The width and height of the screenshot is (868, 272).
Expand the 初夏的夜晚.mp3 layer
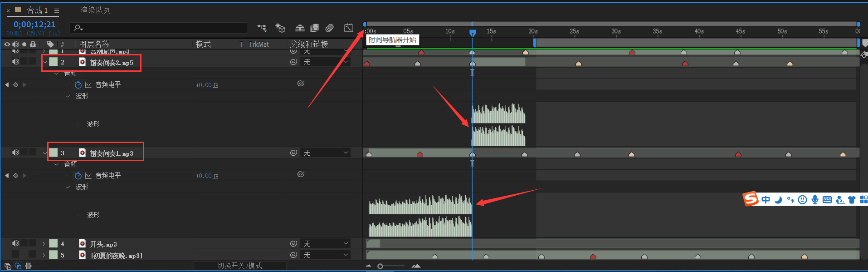point(44,255)
